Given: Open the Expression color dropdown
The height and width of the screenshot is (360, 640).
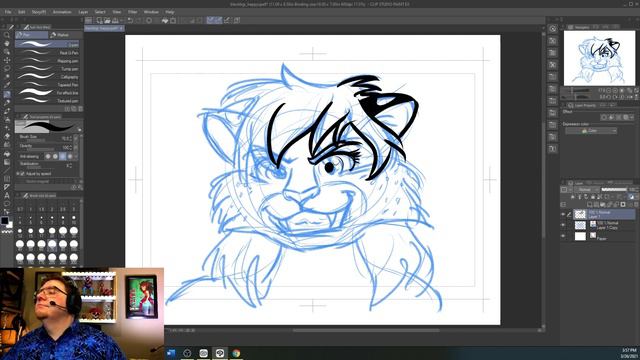Looking at the screenshot, I should coord(591,131).
